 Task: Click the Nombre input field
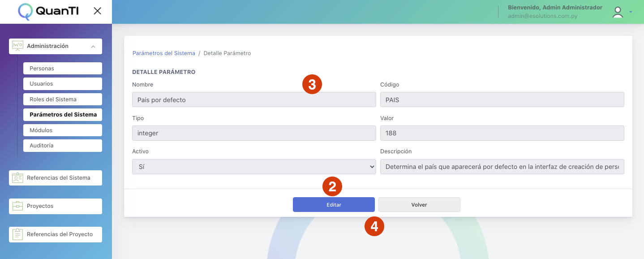coord(254,99)
